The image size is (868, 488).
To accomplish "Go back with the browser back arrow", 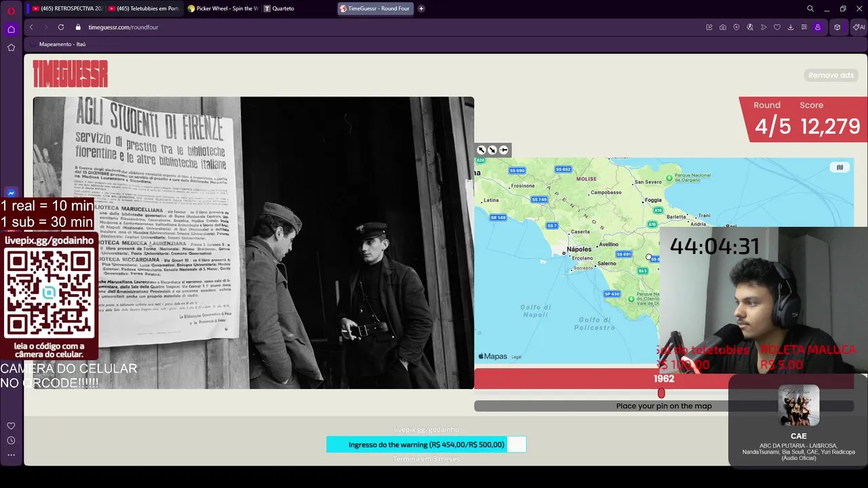I will coord(31,27).
